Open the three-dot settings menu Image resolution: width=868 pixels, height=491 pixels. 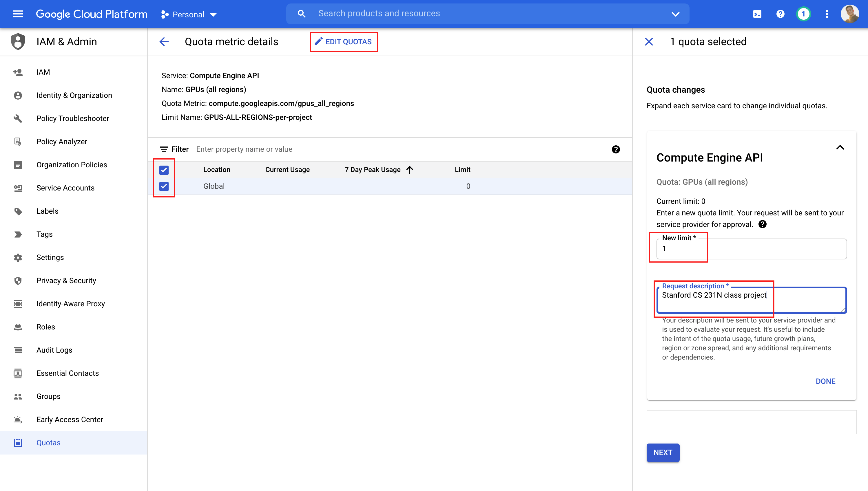827,14
